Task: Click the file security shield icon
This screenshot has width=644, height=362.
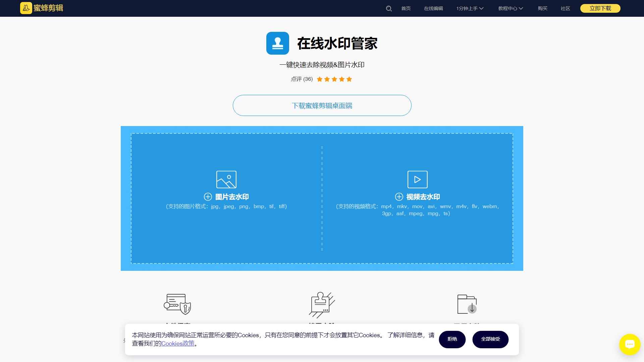Action: [x=177, y=304]
